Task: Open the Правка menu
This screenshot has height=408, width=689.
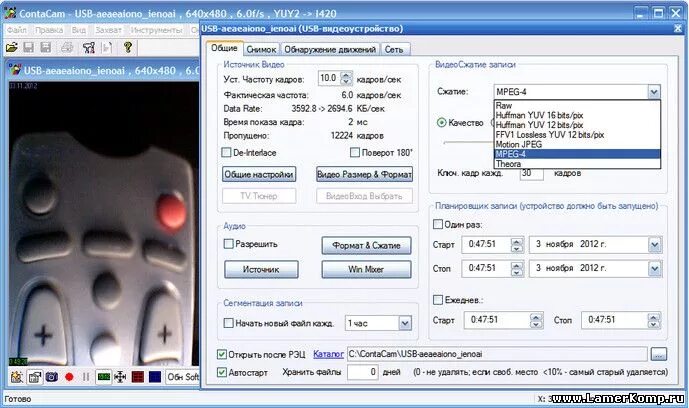Action: (x=49, y=30)
